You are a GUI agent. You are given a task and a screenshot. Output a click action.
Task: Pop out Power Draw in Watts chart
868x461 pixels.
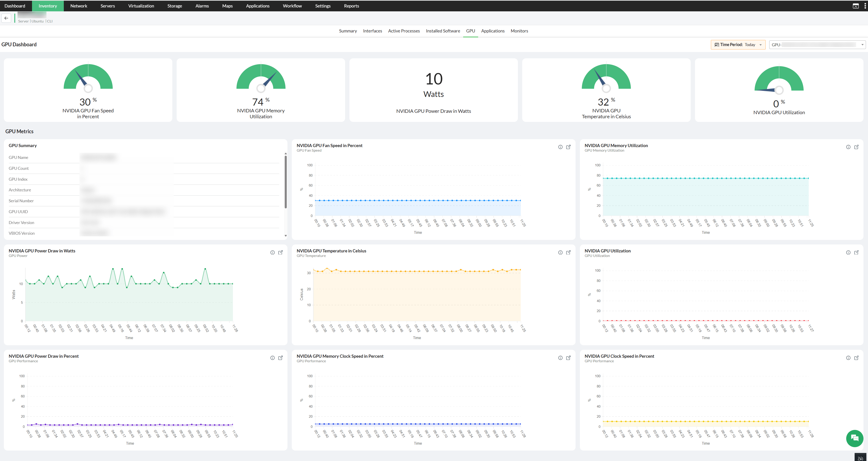coord(280,253)
